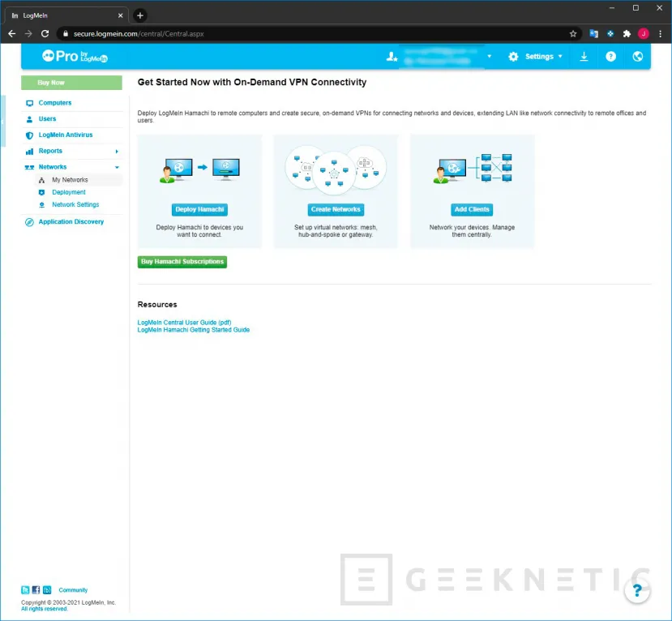Click the Deploy Hamachi button
This screenshot has height=621, width=672.
pos(199,209)
